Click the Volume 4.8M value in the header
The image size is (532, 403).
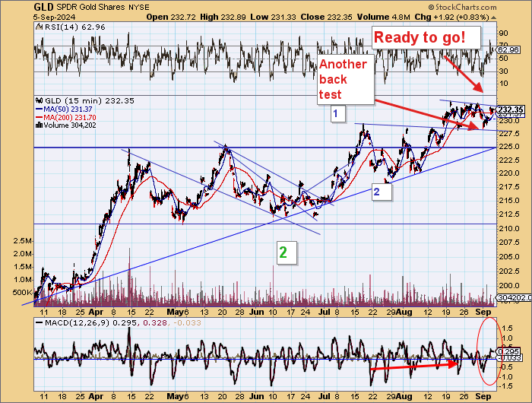[383, 17]
